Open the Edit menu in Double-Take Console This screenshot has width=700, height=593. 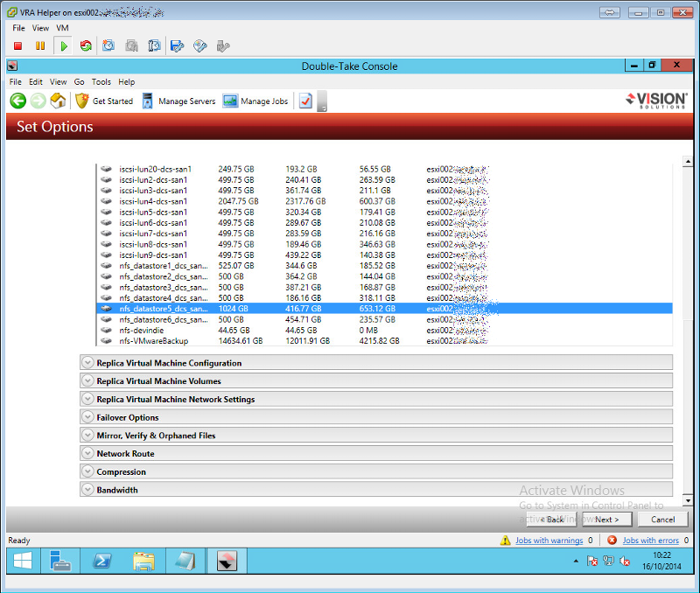[x=36, y=81]
